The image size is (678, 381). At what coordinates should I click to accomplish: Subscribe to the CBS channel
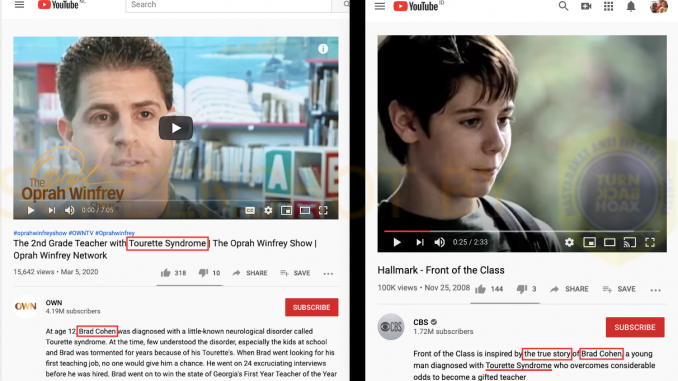[x=635, y=327]
